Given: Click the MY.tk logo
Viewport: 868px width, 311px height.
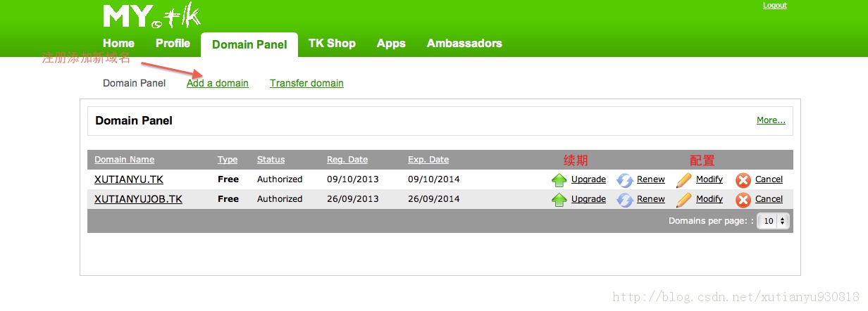Looking at the screenshot, I should pyautogui.click(x=151, y=16).
